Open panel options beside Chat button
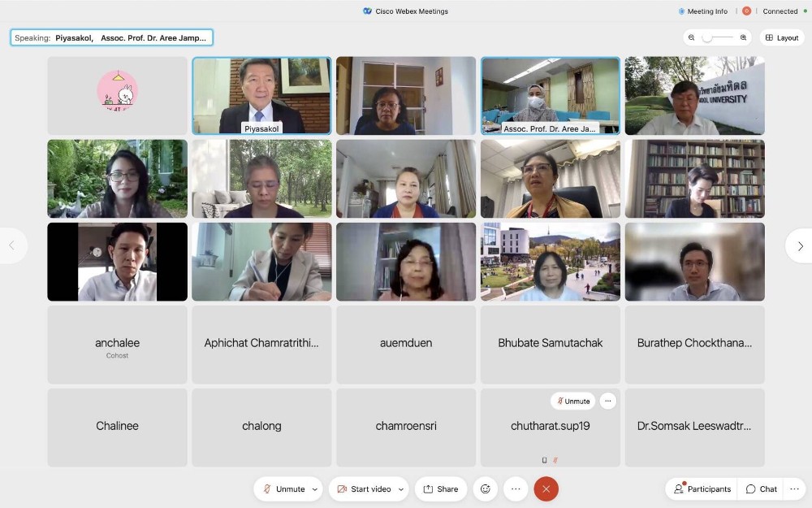 click(x=794, y=488)
